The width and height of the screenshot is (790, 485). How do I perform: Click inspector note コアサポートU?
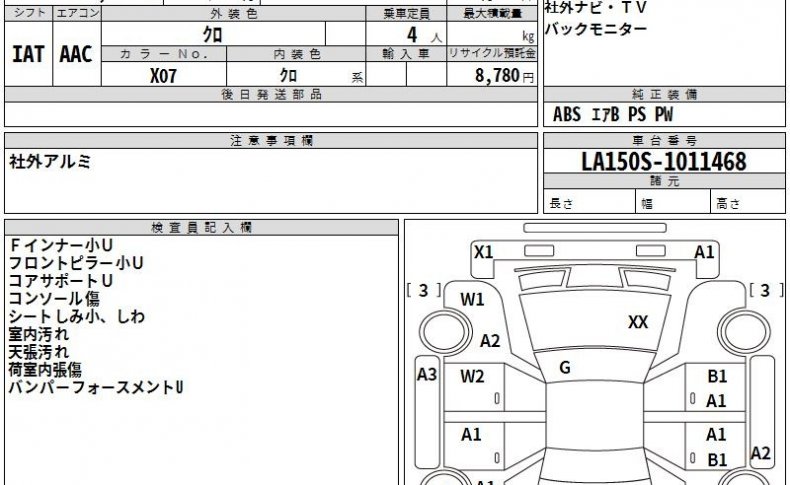click(60, 281)
